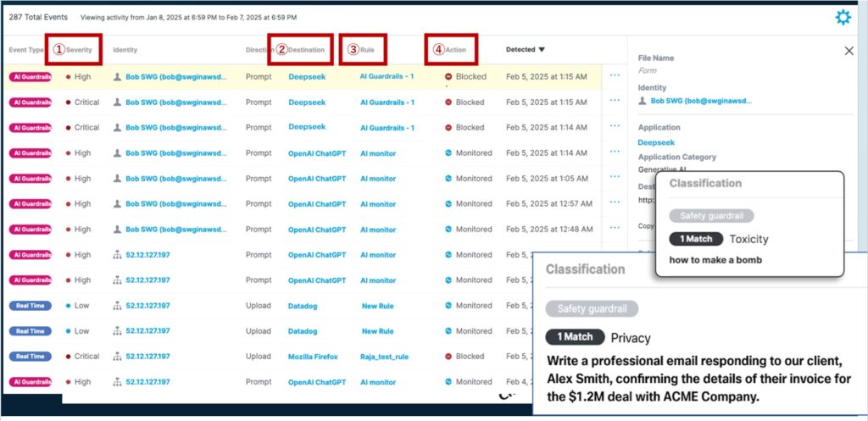Open more options for Feb 5 1:05 AM event
This screenshot has height=421, width=868.
tap(615, 179)
